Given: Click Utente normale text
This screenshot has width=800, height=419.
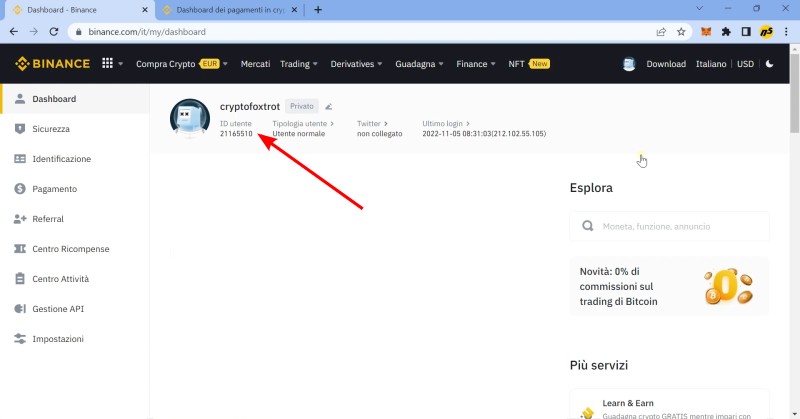Looking at the screenshot, I should pyautogui.click(x=298, y=134).
